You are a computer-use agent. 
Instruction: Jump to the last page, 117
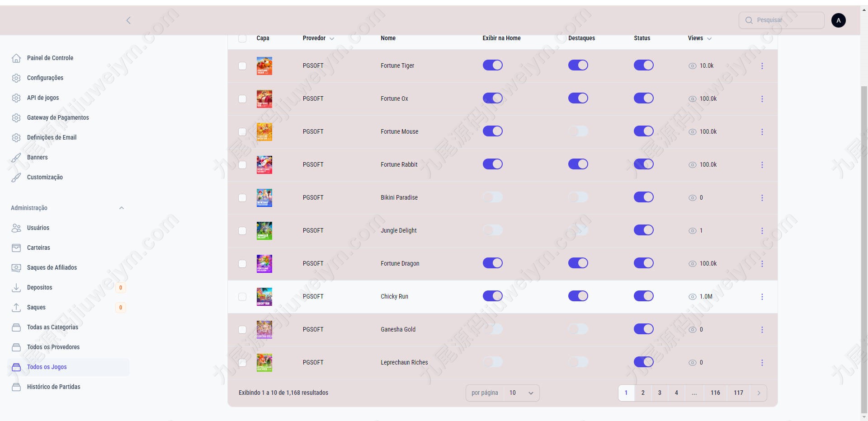738,393
